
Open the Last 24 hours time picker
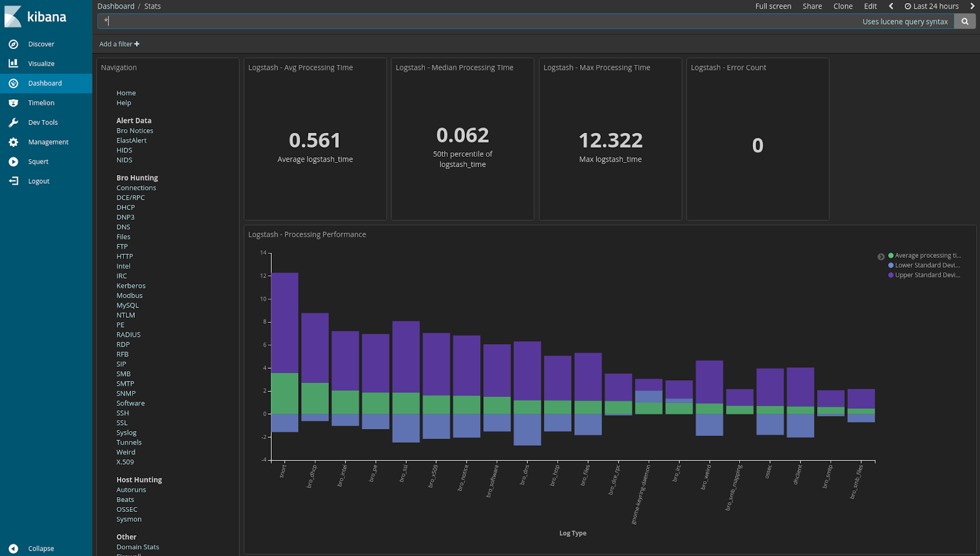(932, 6)
